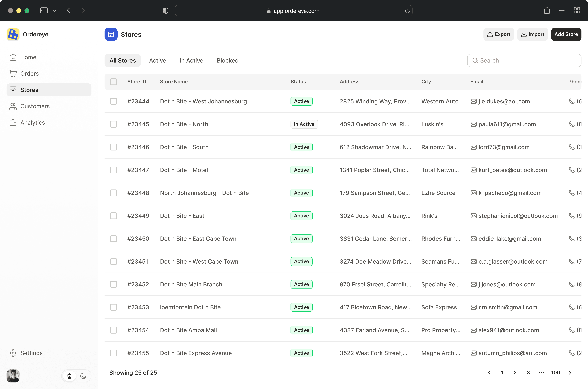Image resolution: width=588 pixels, height=389 pixels.
Task: Select checkbox for store #23452
Action: [x=114, y=284]
